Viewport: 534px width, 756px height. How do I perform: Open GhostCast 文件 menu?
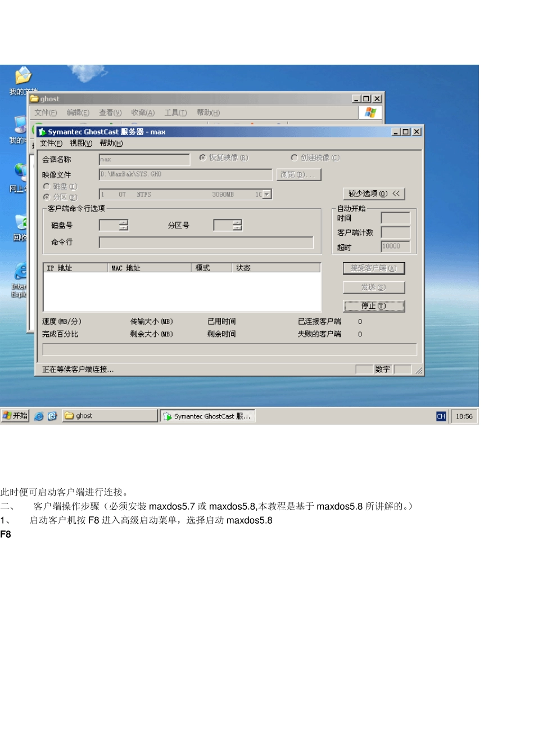coord(51,143)
